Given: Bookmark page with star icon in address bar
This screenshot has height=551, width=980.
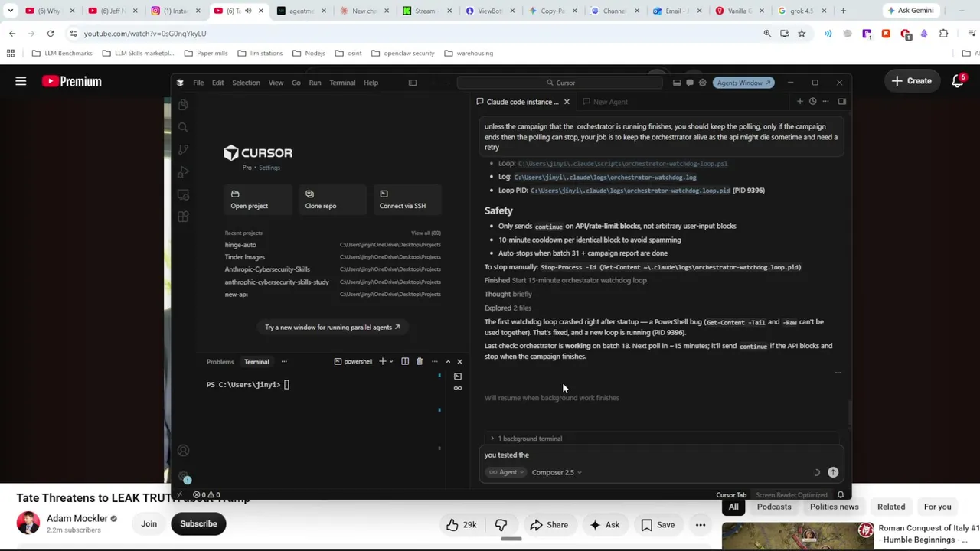Looking at the screenshot, I should 802,34.
